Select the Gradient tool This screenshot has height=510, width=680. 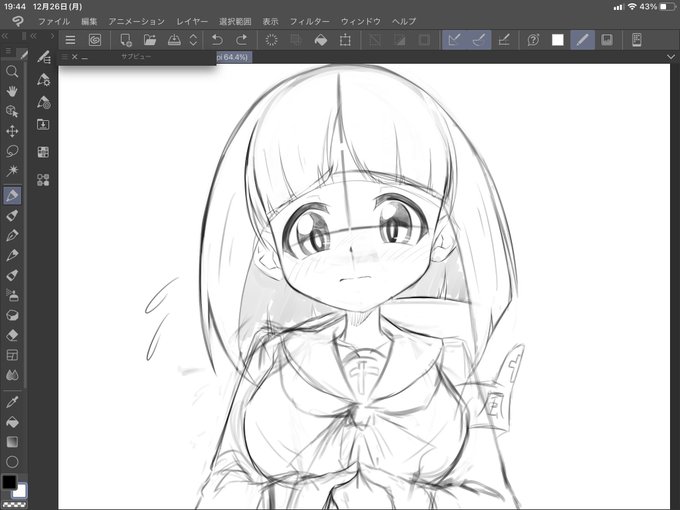[12, 442]
